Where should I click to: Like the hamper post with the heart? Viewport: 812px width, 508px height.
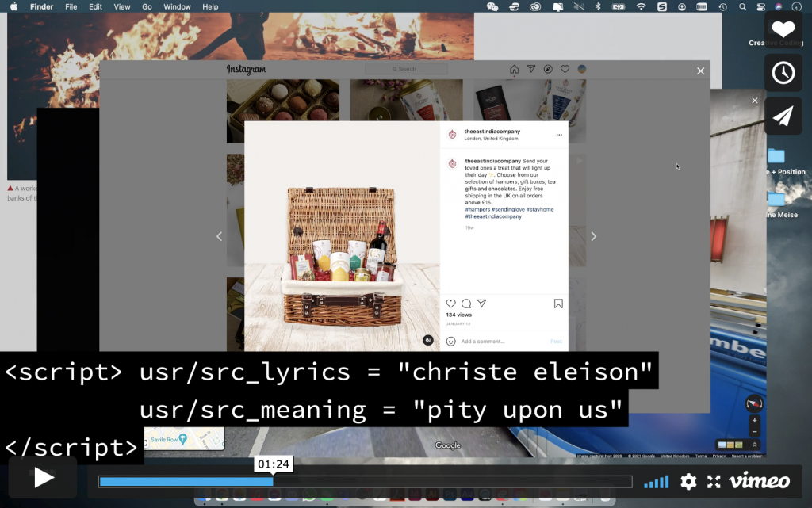point(451,304)
